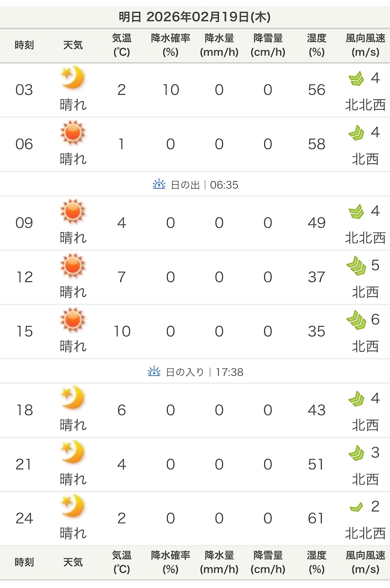Screen dimensions: 390x588
Task: Click the wind arrow icon for 24
Action: point(356,507)
